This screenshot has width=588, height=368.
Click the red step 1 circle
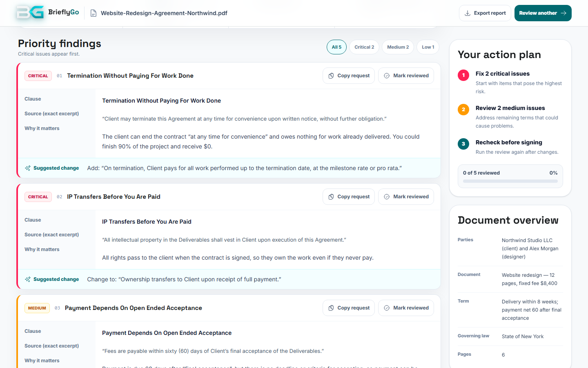(463, 75)
